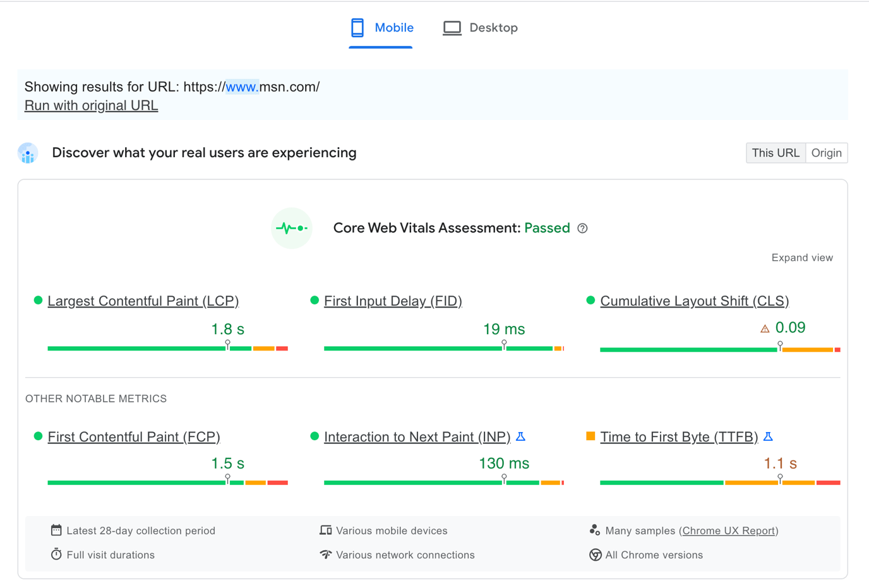Screen dimensions: 869x588
Task: Click the mobile phone icon
Action: [x=357, y=28]
